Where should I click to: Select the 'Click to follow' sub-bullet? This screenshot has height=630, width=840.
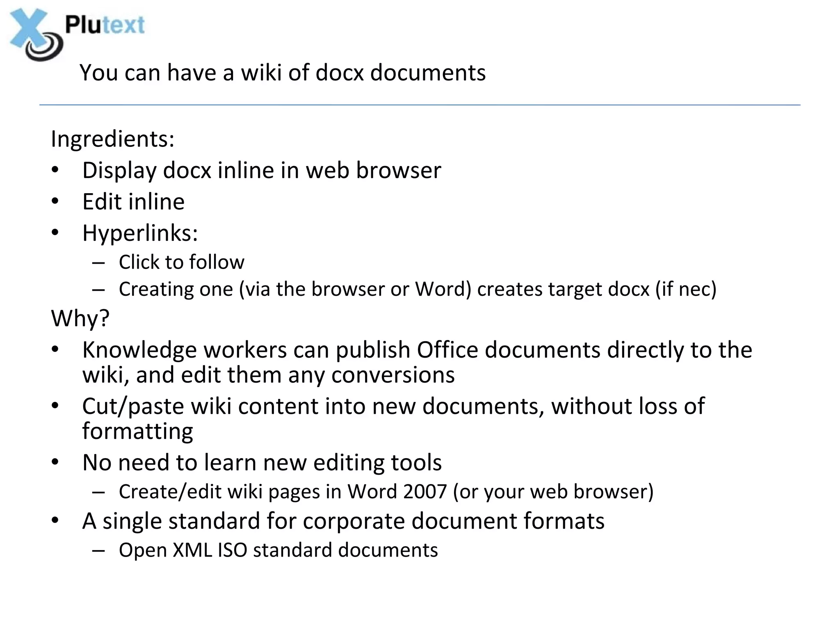point(182,262)
